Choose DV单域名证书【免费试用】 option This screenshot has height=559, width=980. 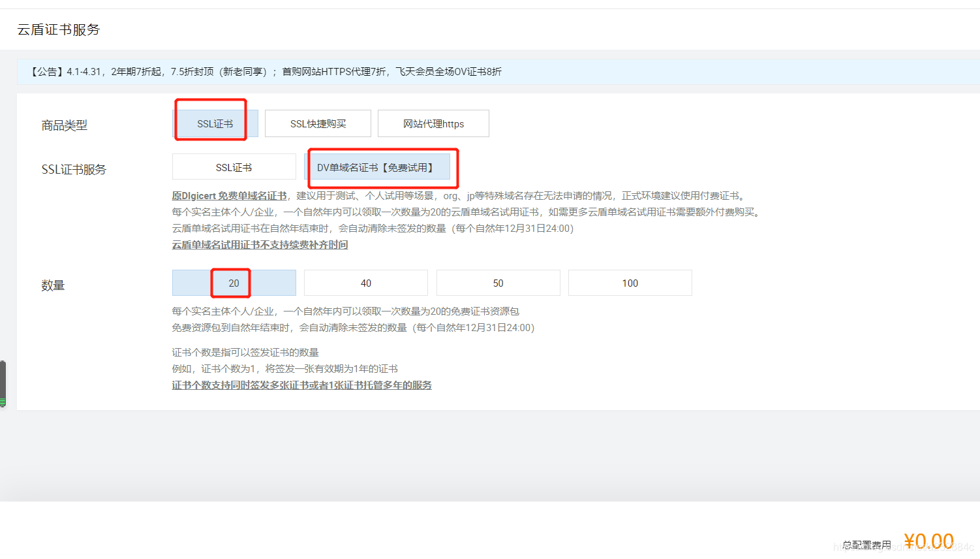(376, 167)
